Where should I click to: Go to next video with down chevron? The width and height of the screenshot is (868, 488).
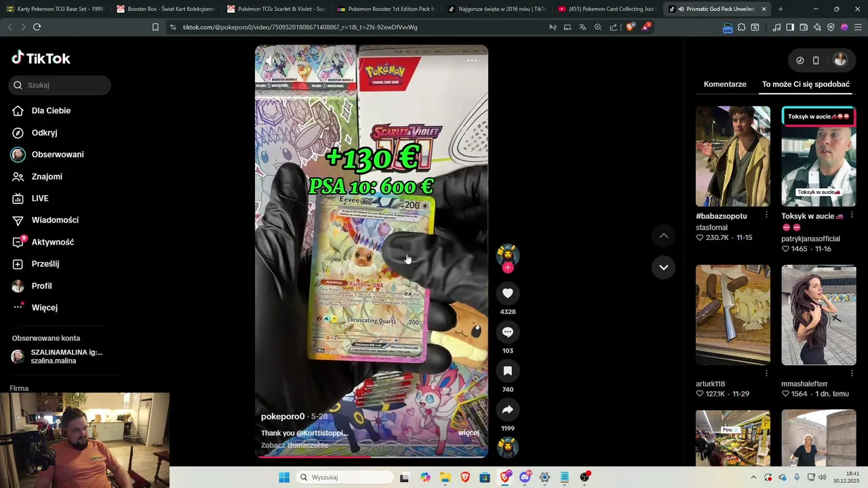tap(663, 267)
